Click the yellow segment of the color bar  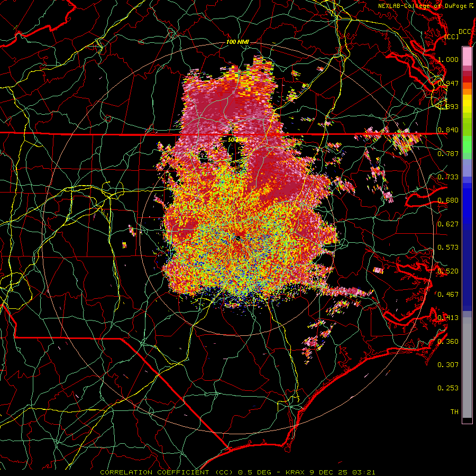467,104
